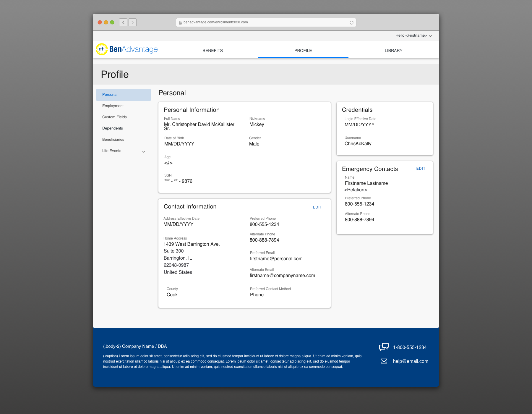Click the gender value Male
The width and height of the screenshot is (532, 414).
[254, 144]
